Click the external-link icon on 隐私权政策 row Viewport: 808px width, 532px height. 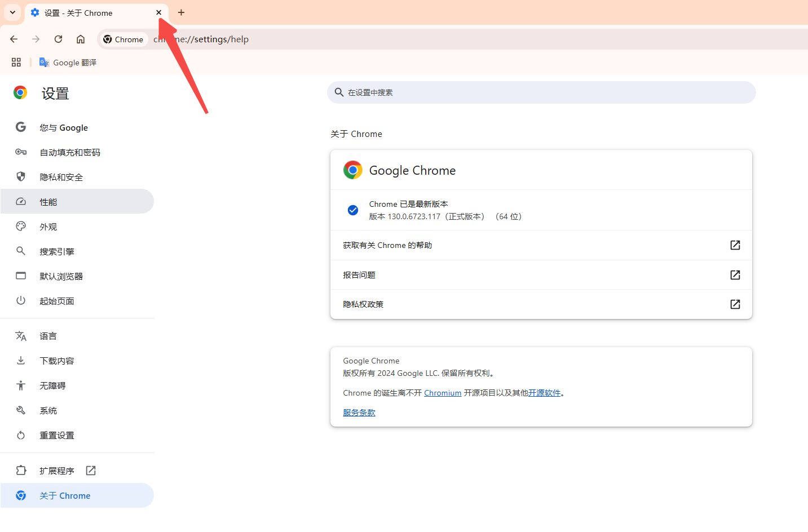tap(735, 304)
